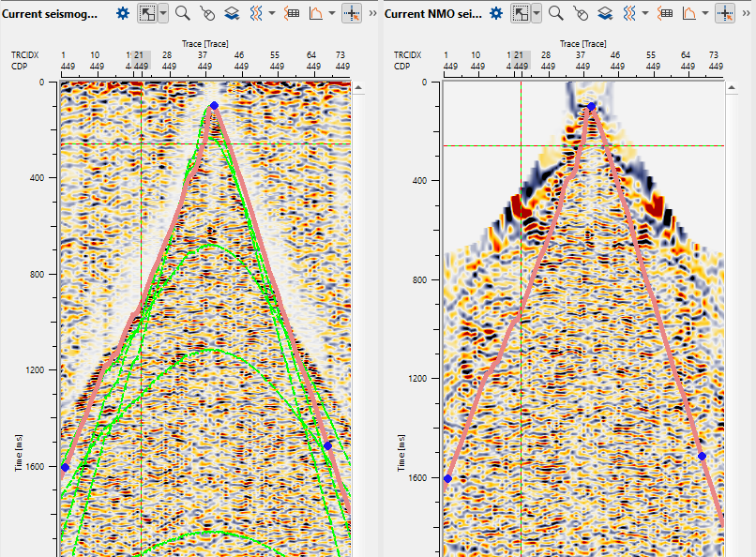
Task: Show more toolbar items in Current seismogram panel
Action: (372, 13)
